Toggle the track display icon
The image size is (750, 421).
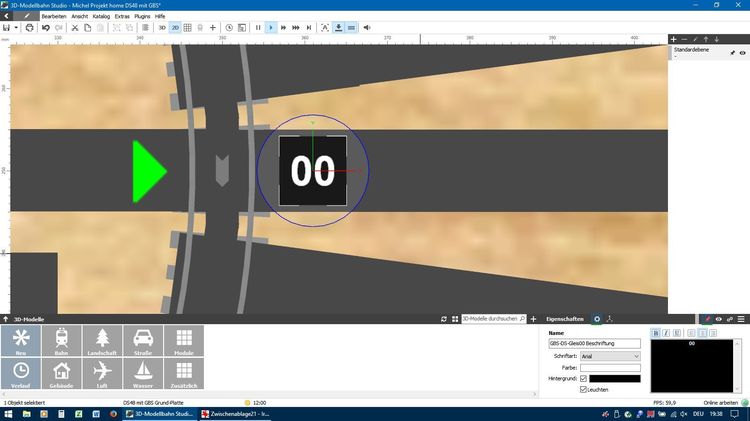click(x=351, y=28)
